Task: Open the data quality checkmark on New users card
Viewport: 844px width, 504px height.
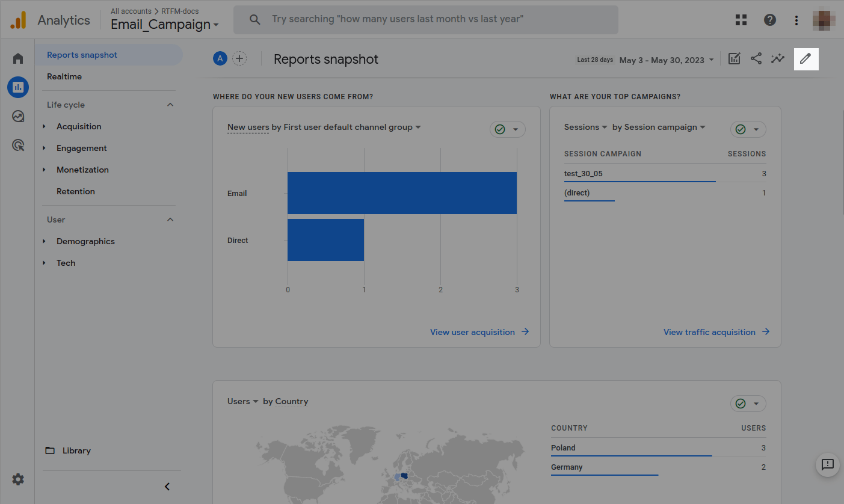Action: [x=507, y=129]
